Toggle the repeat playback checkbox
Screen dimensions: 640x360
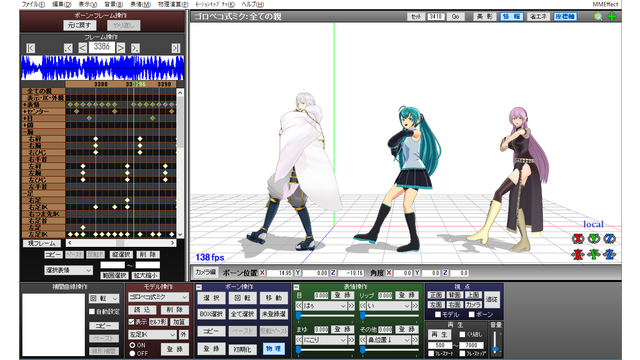click(x=462, y=334)
